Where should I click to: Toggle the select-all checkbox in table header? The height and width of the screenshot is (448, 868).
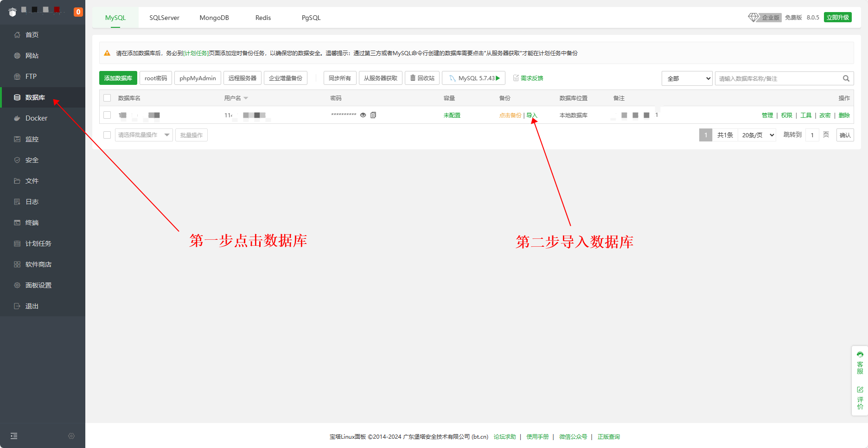click(x=107, y=98)
